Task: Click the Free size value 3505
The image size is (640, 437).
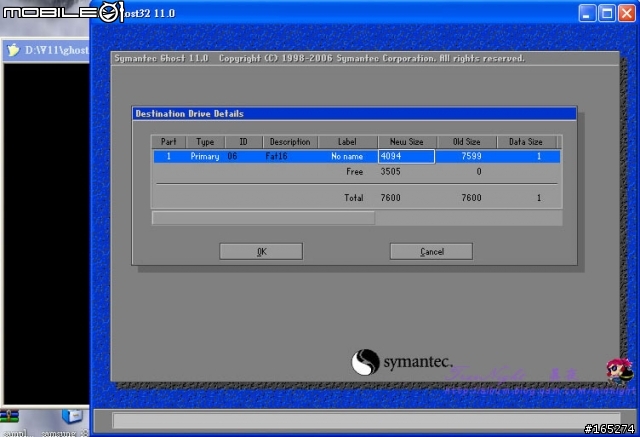Action: click(x=390, y=172)
